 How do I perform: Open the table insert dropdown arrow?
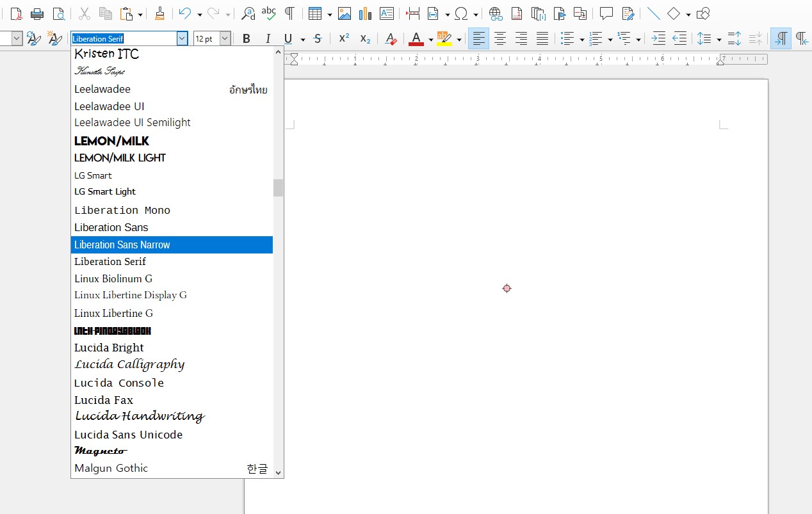click(329, 13)
